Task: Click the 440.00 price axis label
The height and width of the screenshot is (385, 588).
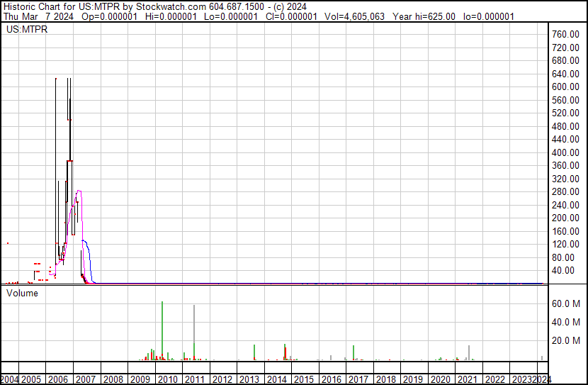Action: [565, 139]
